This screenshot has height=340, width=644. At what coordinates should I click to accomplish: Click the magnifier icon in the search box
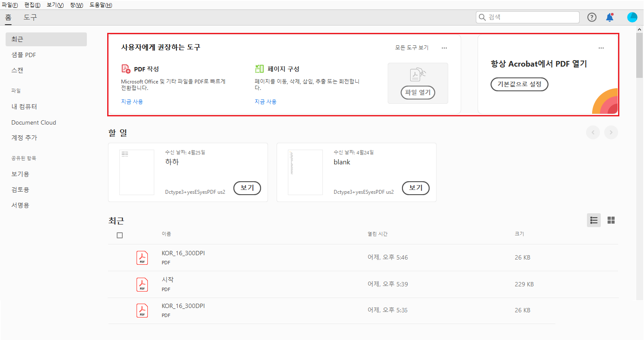point(482,17)
